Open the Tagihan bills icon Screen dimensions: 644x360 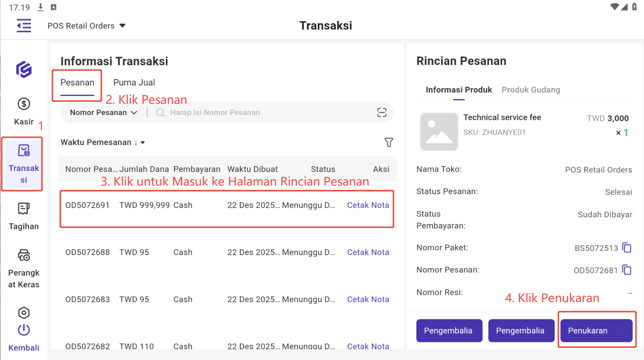click(x=24, y=209)
